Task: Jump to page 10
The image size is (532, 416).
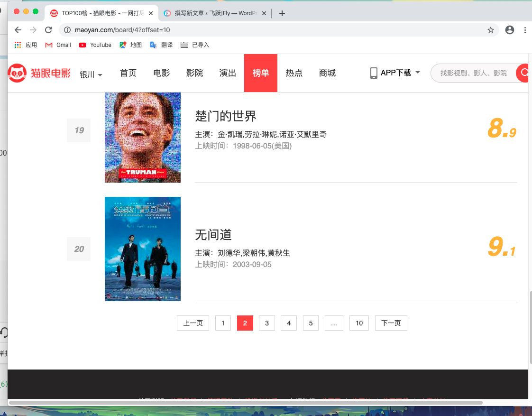Action: (359, 323)
